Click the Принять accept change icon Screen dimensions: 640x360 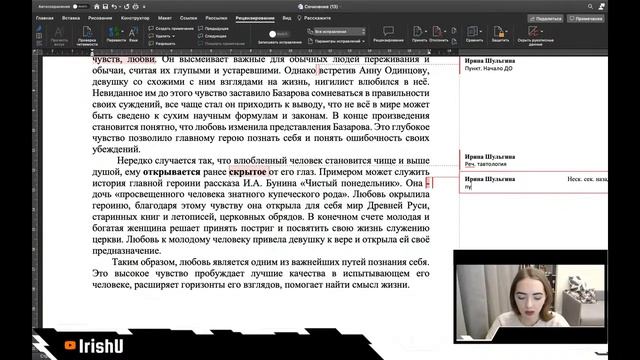coord(417,32)
